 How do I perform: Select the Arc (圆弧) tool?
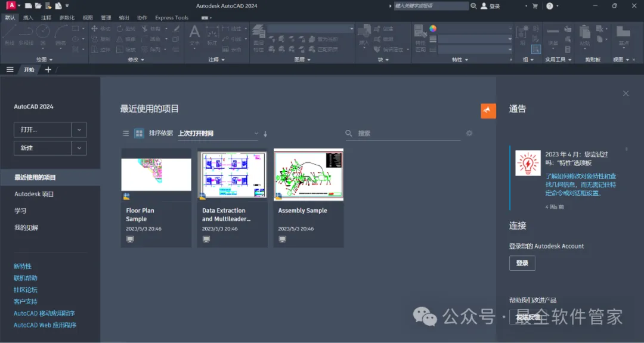61,35
